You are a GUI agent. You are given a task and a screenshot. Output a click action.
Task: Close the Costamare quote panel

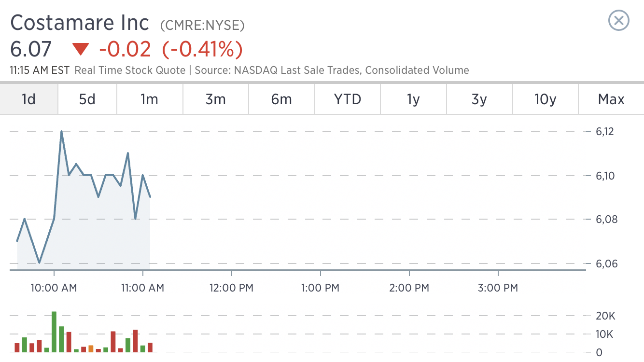tap(619, 21)
